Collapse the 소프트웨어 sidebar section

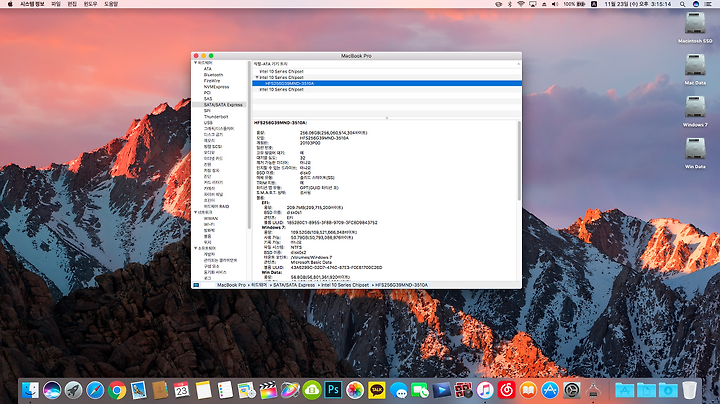click(x=195, y=248)
